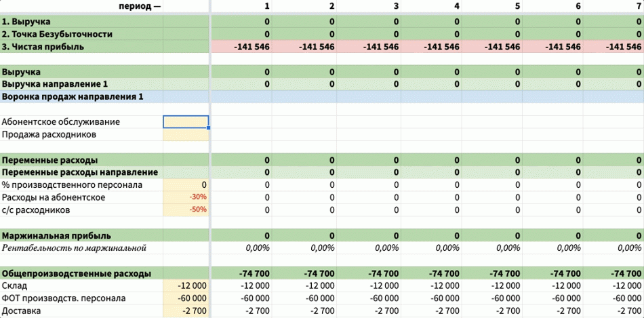Click the blue fill handle of selected cell
644x318 pixels.
209,127
